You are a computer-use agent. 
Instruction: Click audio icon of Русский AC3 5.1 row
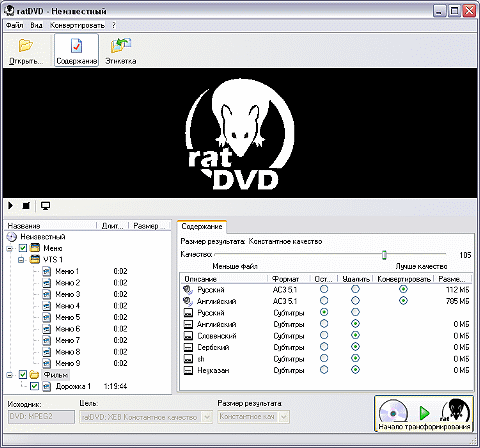point(188,290)
